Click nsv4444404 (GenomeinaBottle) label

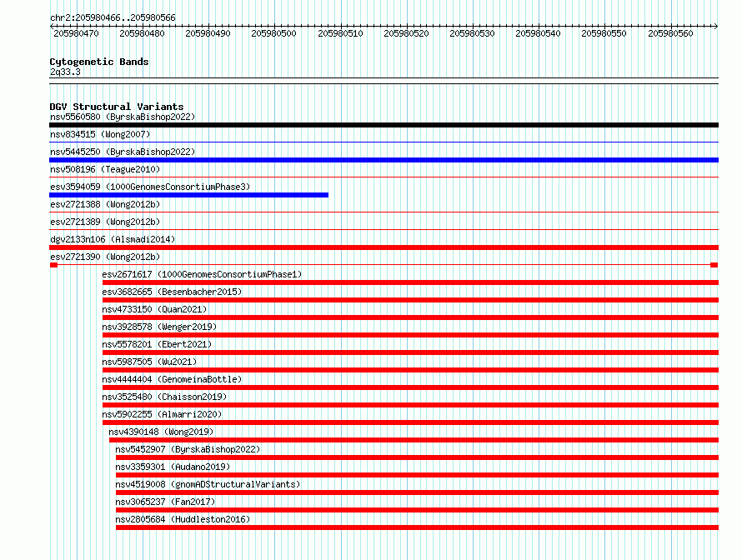point(172,379)
